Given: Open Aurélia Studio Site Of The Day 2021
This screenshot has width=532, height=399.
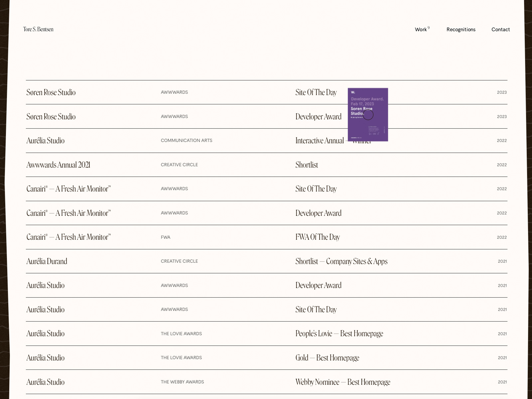Looking at the screenshot, I should 316,310.
